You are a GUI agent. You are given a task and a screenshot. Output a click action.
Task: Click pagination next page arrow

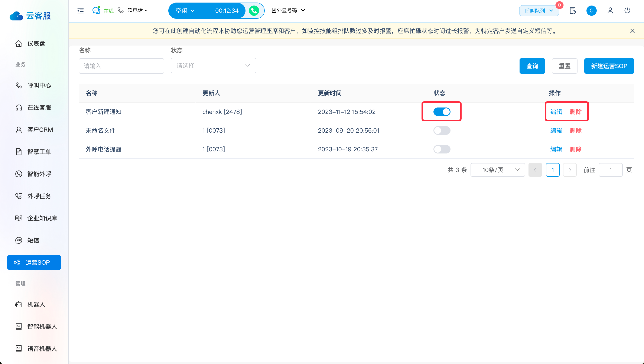point(570,170)
